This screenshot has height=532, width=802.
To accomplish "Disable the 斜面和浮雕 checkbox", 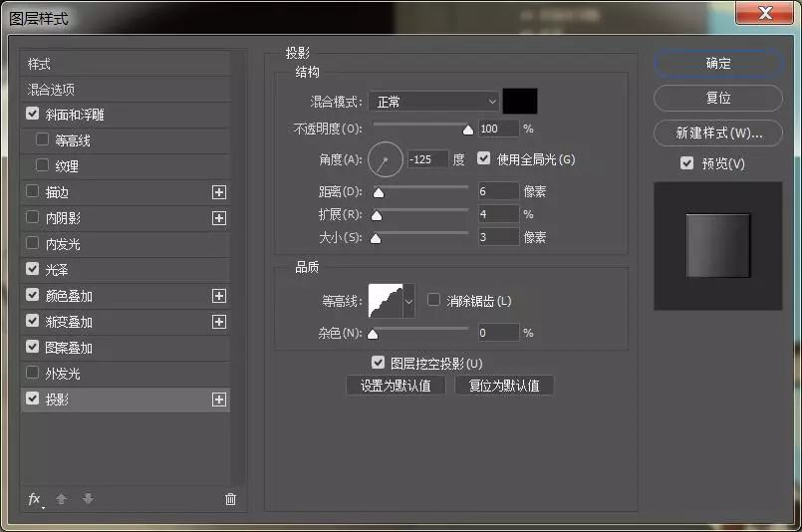I will pyautogui.click(x=33, y=115).
